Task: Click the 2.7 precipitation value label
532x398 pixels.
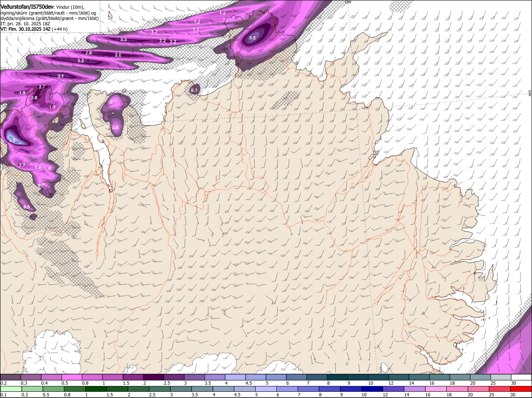Action: (x=42, y=87)
